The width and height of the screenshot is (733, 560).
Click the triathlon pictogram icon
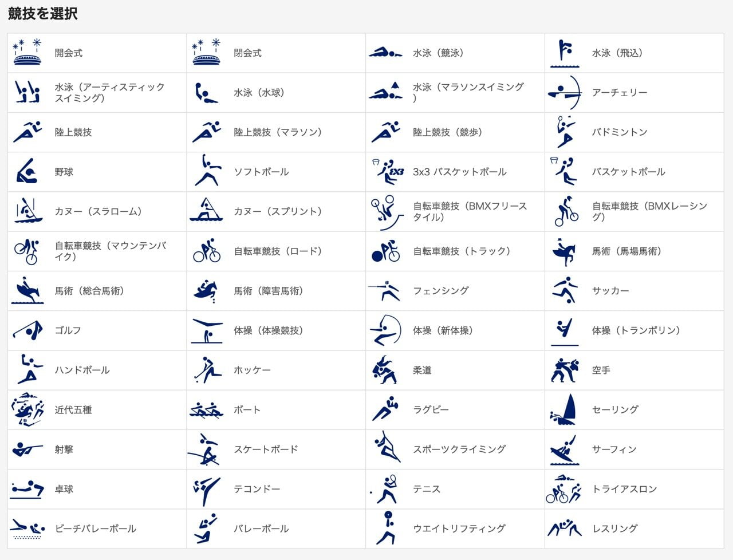pyautogui.click(x=564, y=490)
